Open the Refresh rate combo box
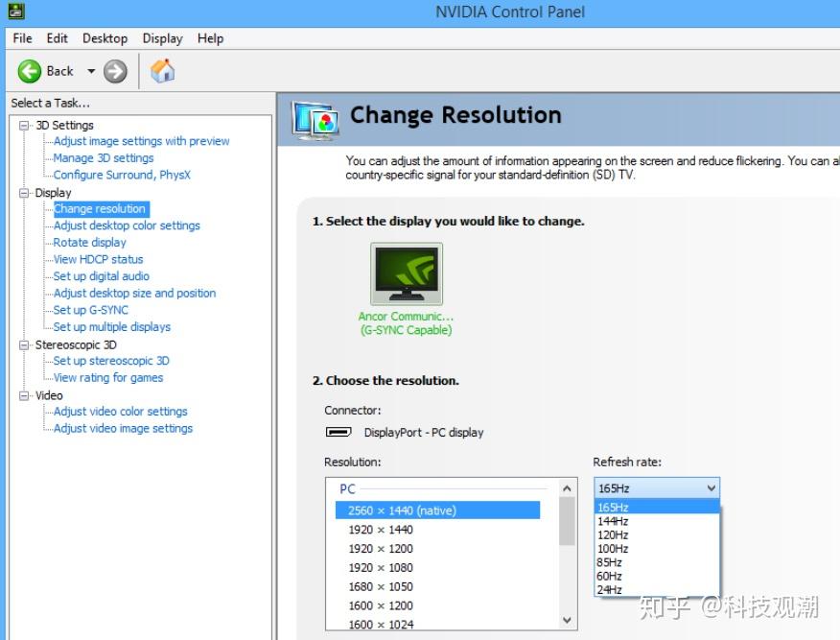 657,487
